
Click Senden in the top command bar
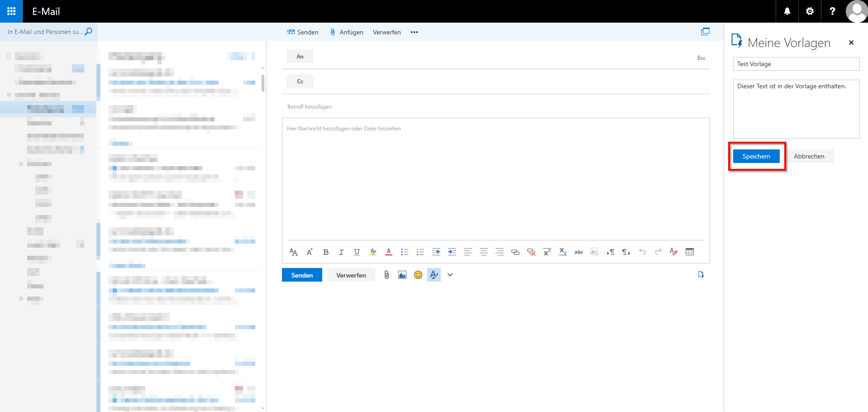(302, 32)
